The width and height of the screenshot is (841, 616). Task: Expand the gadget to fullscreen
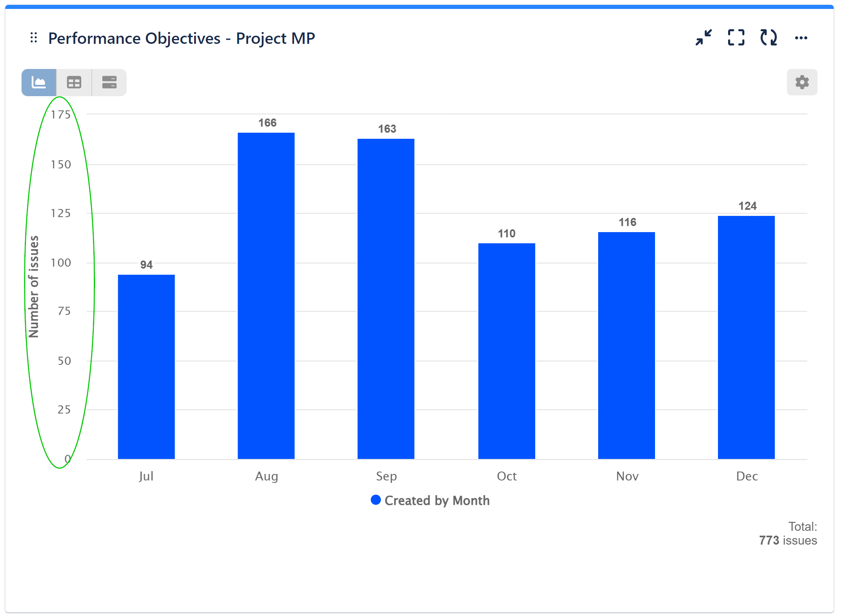tap(736, 38)
